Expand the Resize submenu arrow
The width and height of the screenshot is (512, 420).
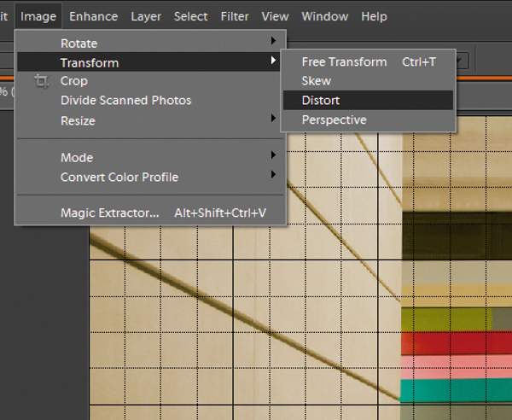point(273,118)
